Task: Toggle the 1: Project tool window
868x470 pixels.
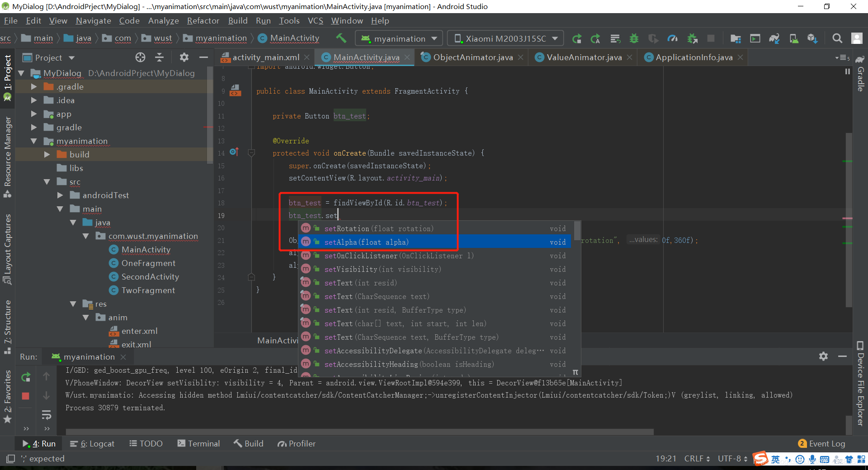Action: click(7, 78)
